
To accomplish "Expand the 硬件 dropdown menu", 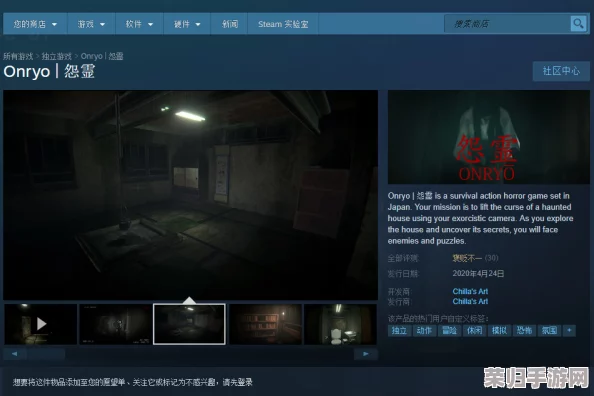I will pos(187,24).
